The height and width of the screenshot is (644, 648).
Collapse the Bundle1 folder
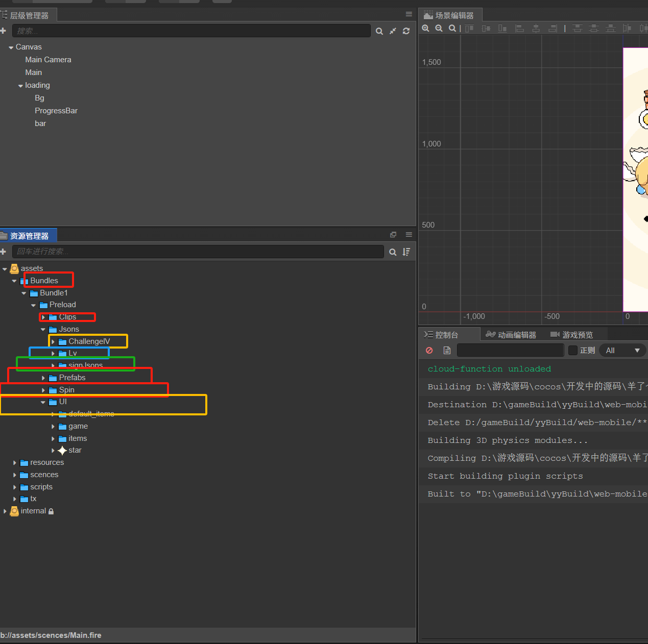[24, 293]
